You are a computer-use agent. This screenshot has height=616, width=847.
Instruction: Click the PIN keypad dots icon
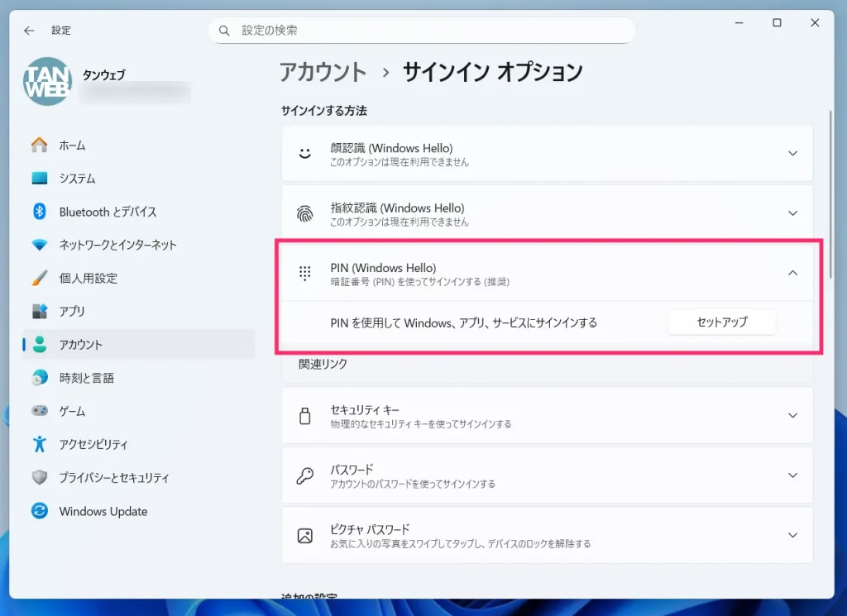[x=305, y=273]
